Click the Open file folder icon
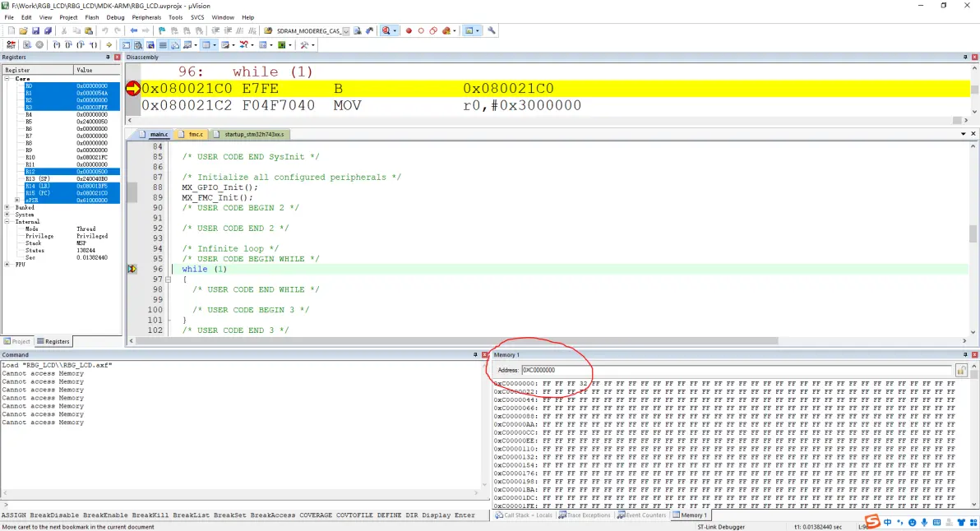 click(24, 30)
